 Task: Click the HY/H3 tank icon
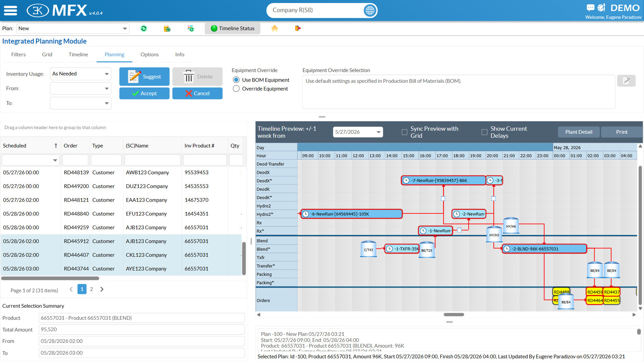point(494,234)
